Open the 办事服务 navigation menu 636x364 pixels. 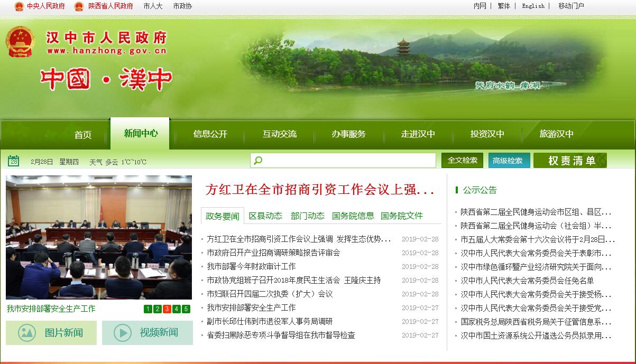click(x=348, y=134)
